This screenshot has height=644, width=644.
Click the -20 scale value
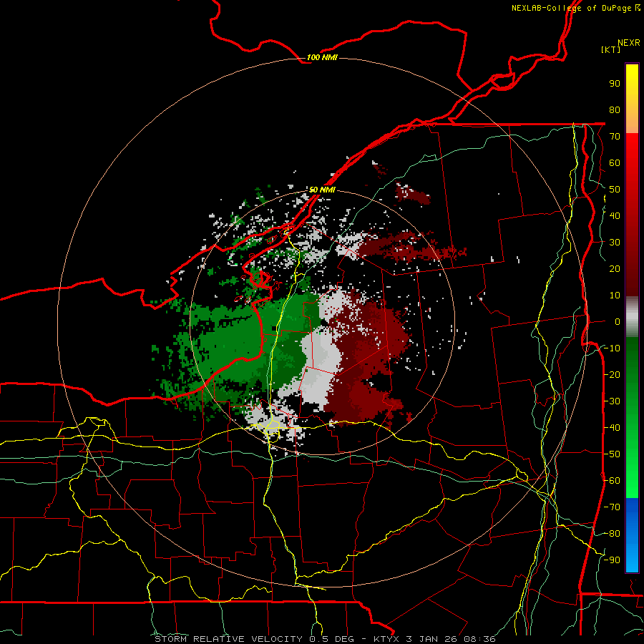pos(612,375)
